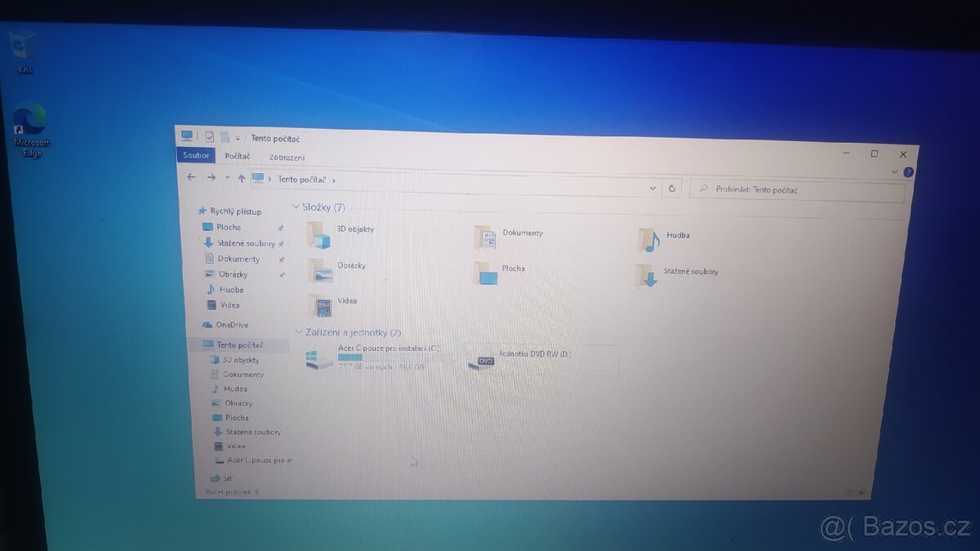Select the Zobrazení ribbon tab
The height and width of the screenshot is (551, 980).
pyautogui.click(x=287, y=156)
